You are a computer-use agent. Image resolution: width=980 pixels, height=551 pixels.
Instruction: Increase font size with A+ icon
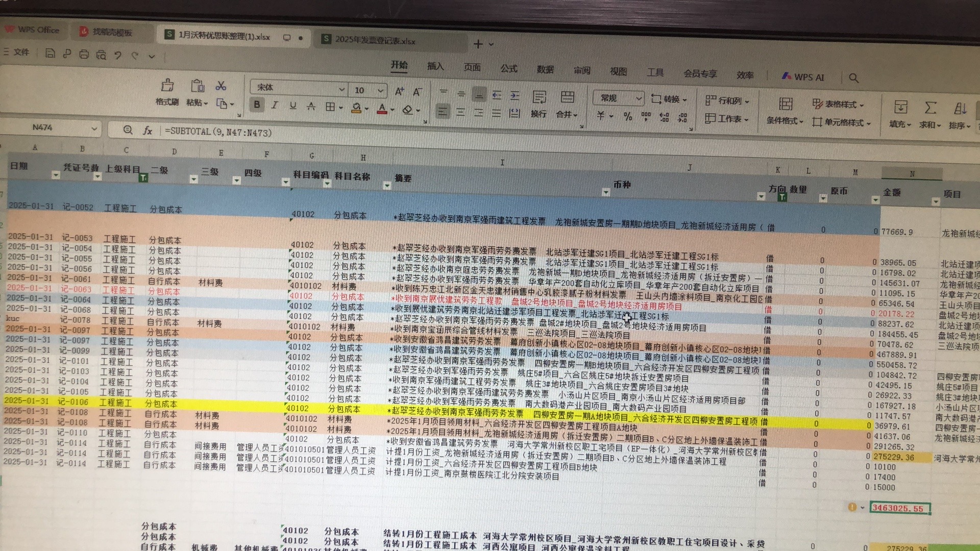tap(400, 91)
